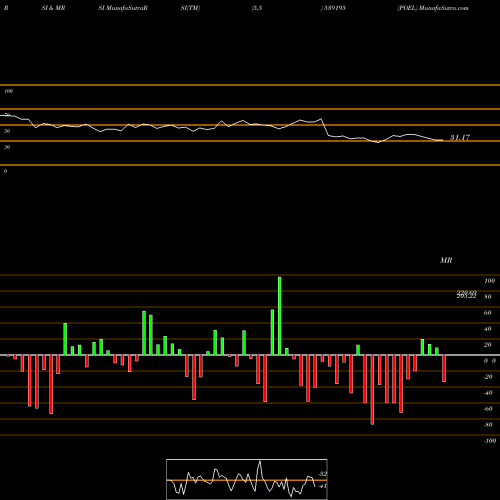This screenshot has height=500, width=500.
Task: Click the 31.17 RSI value label
Action: click(x=460, y=137)
